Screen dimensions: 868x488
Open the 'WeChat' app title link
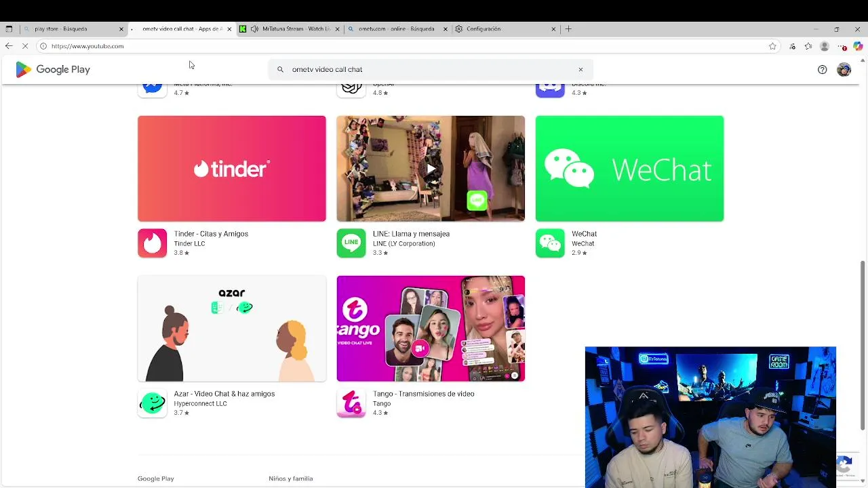tap(584, 234)
